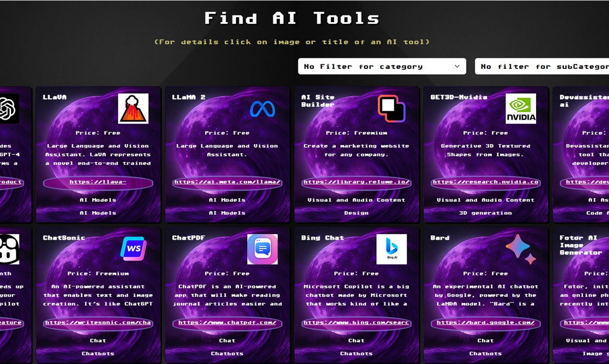
Task: Open the www.chatpdf.com link
Action: coord(227,323)
